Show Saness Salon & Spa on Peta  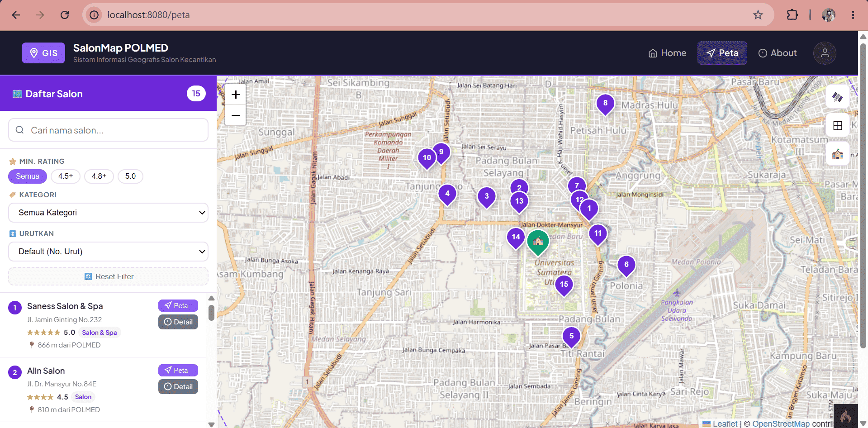point(178,305)
